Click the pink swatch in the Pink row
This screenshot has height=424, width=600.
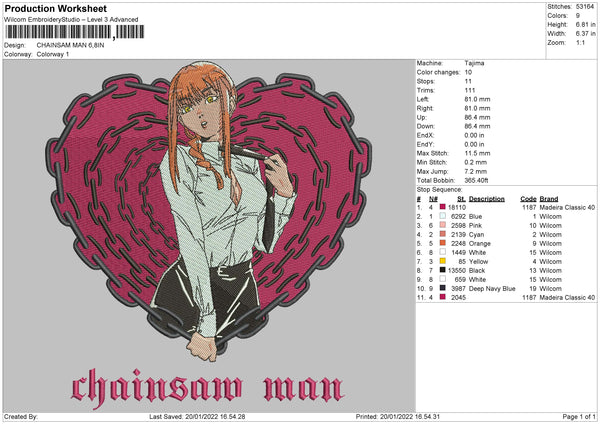[443, 225]
